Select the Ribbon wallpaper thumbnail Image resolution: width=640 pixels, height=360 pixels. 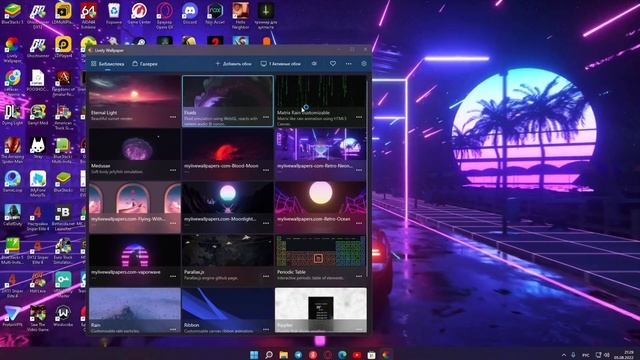(228, 310)
